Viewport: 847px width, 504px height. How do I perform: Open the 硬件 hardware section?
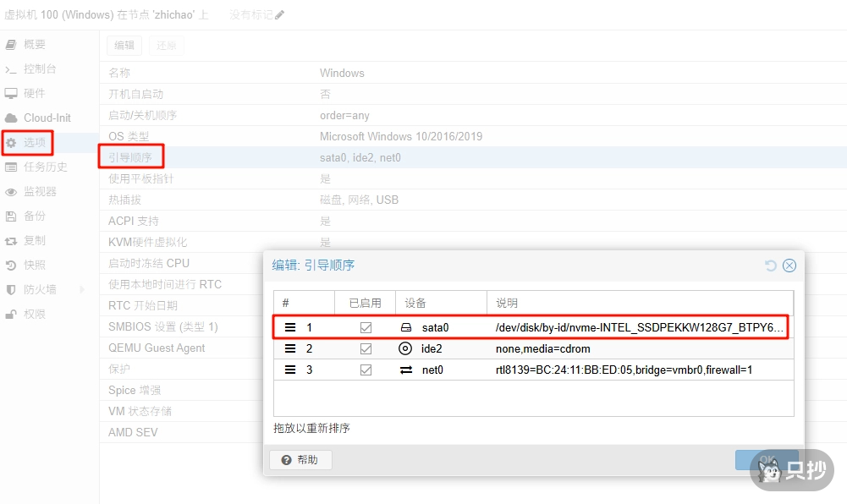(34, 93)
